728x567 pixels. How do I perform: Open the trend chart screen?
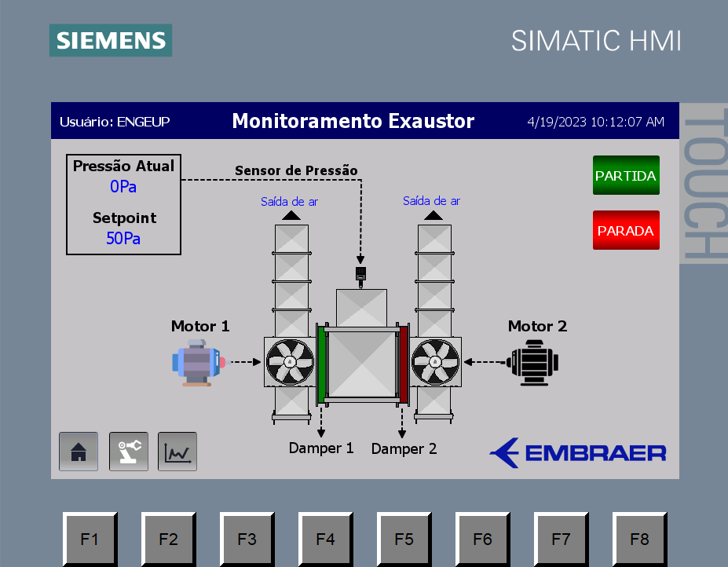pos(177,452)
